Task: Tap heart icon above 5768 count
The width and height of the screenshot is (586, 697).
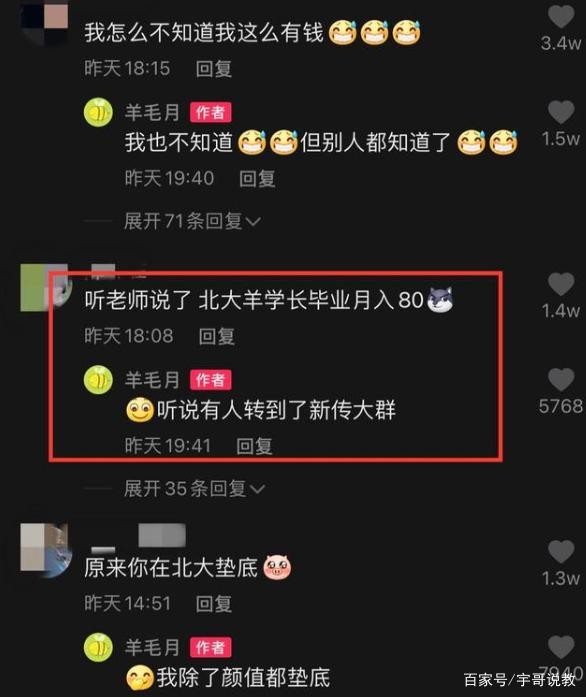Action: pyautogui.click(x=561, y=380)
